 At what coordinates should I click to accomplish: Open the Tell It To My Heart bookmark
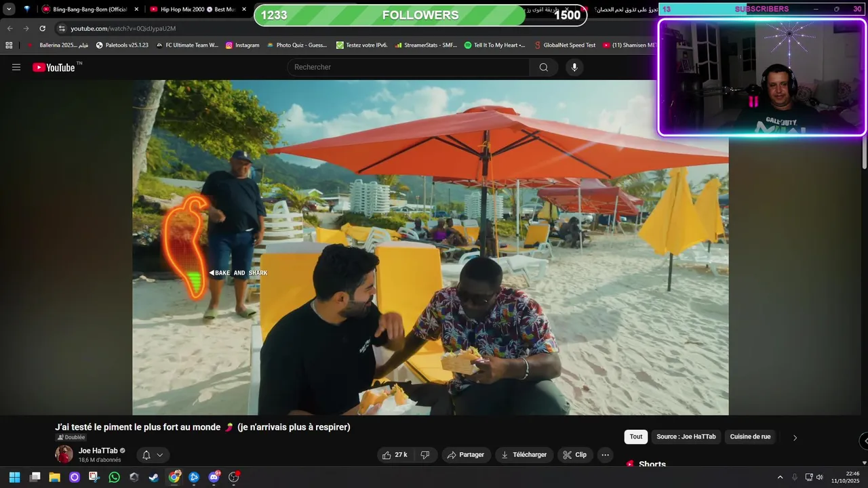click(x=494, y=45)
